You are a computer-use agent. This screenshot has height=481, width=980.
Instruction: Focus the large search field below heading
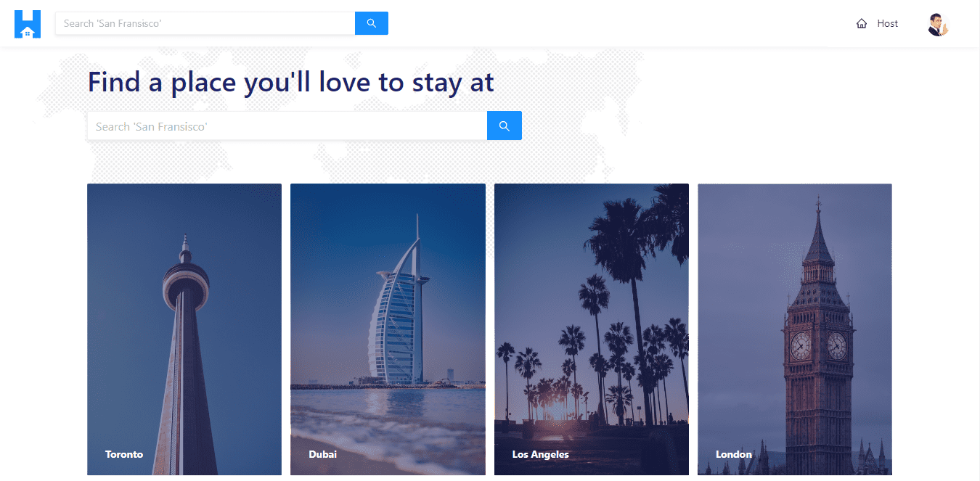point(287,126)
